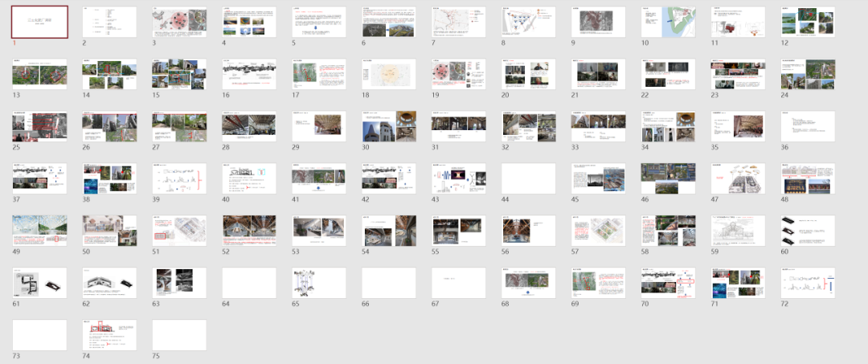Viewport: 868px width, 364px height.
Task: Select slide 6 thumbnail
Action: [x=389, y=22]
